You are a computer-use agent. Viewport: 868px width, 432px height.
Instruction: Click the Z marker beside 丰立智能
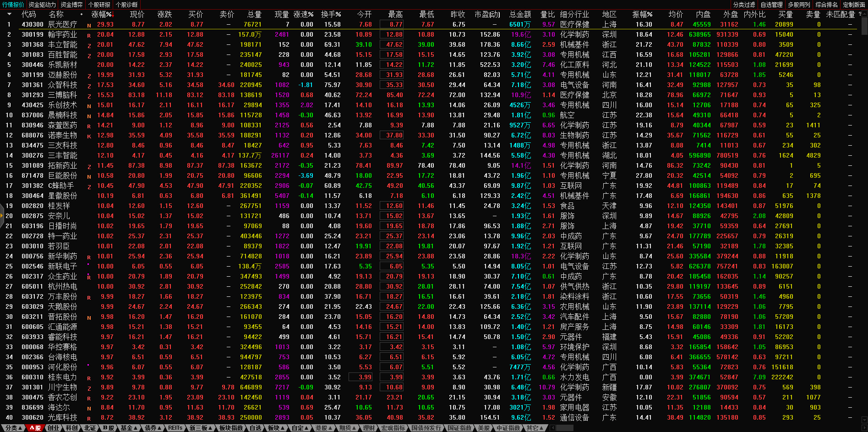[89, 45]
